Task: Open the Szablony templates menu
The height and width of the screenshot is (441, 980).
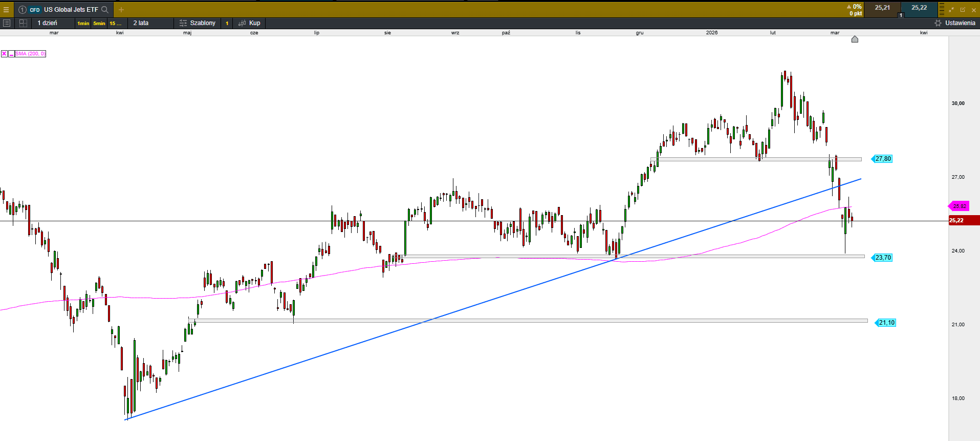Action: 198,23
